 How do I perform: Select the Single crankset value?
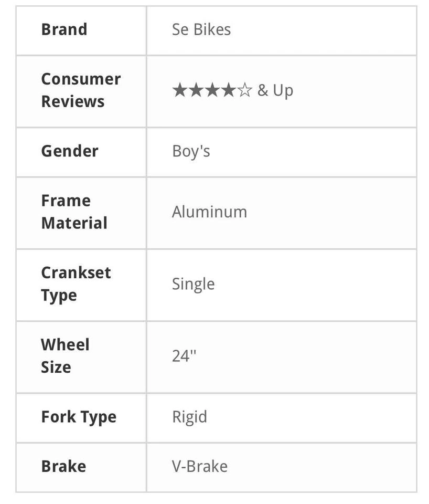[x=193, y=284]
